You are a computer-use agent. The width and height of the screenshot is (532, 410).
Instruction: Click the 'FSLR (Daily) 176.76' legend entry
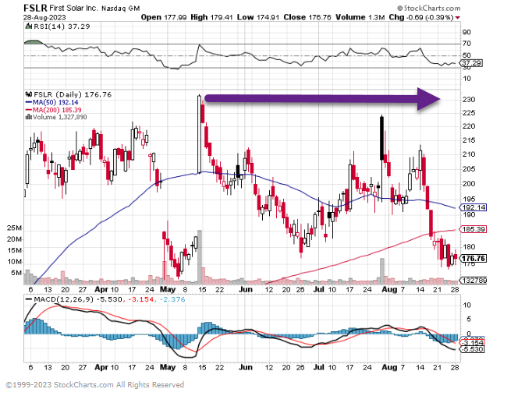73,94
